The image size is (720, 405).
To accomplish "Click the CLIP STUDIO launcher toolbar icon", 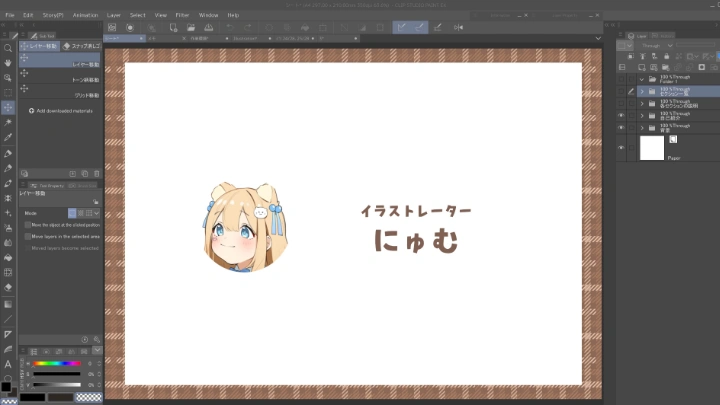I will coord(112,28).
